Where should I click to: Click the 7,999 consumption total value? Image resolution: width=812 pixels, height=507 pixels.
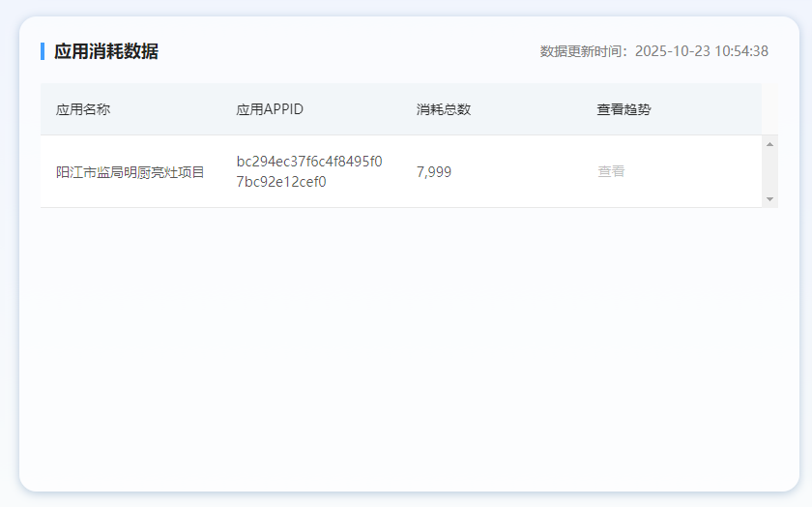[433, 172]
